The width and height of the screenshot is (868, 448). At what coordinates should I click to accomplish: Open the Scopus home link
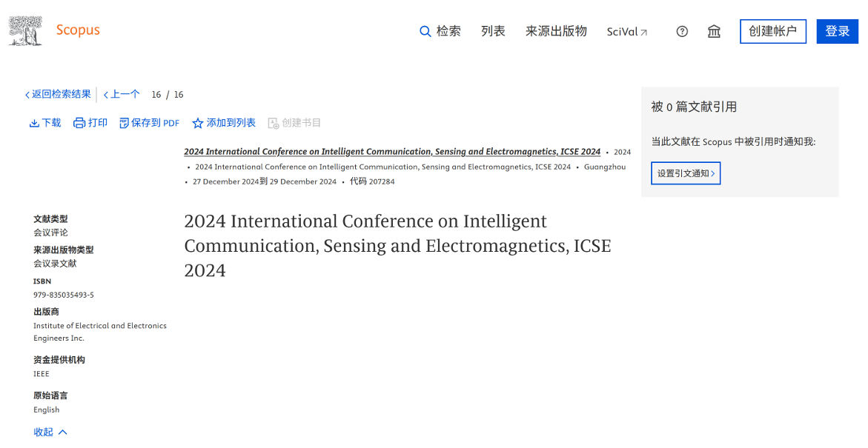[78, 30]
